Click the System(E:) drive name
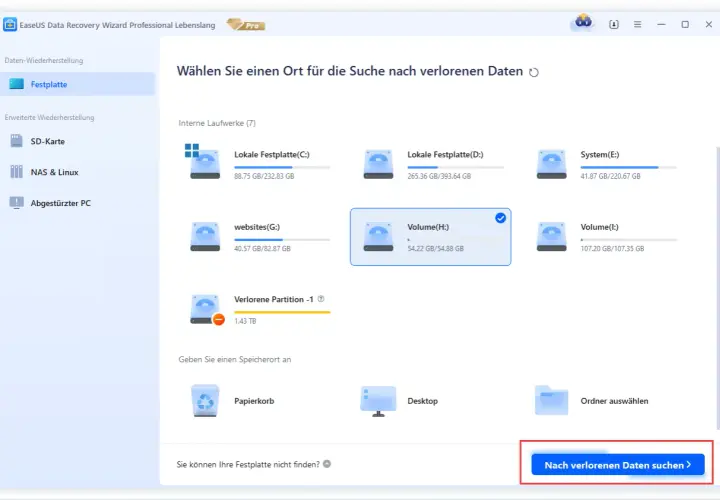Image resolution: width=720 pixels, height=500 pixels. click(600, 154)
